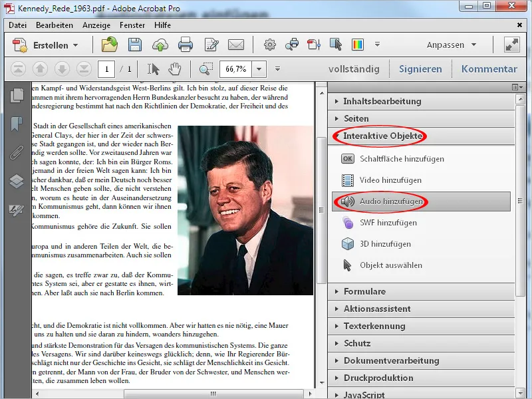Expand the Formulare panel
Viewport: 532px width, 399px height.
coord(421,292)
